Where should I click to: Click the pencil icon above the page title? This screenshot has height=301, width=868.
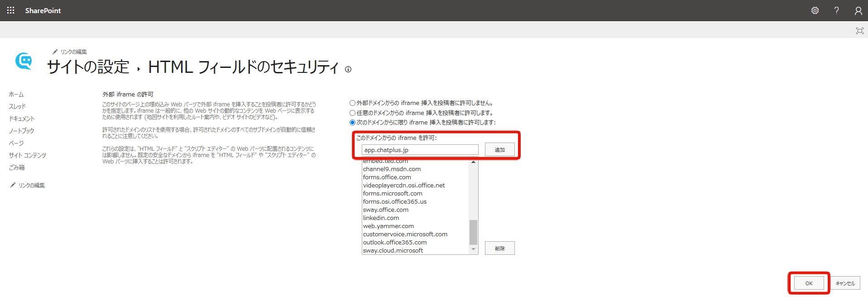[x=55, y=52]
